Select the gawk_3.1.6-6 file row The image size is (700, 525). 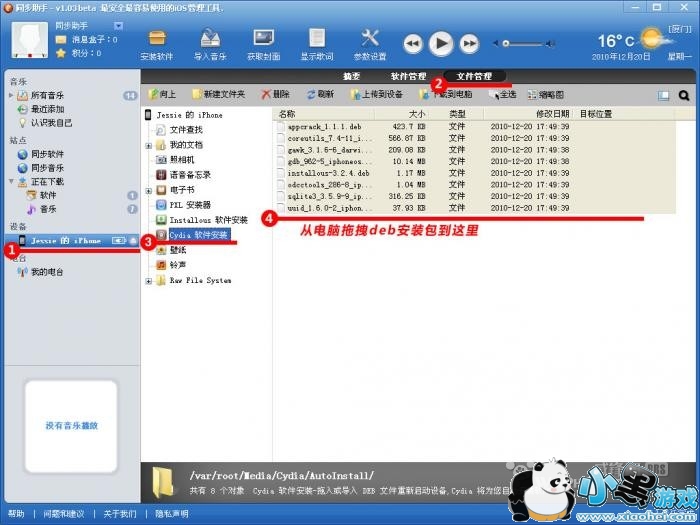point(475,150)
